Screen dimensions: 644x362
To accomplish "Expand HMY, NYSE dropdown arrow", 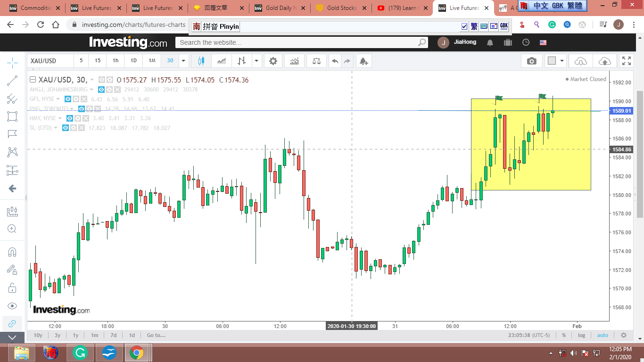I will pyautogui.click(x=60, y=118).
